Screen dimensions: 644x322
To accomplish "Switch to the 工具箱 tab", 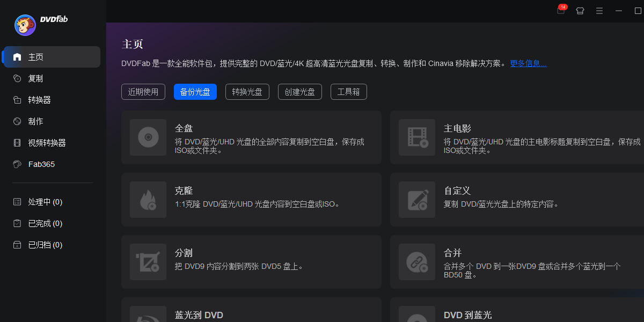I will point(348,92).
